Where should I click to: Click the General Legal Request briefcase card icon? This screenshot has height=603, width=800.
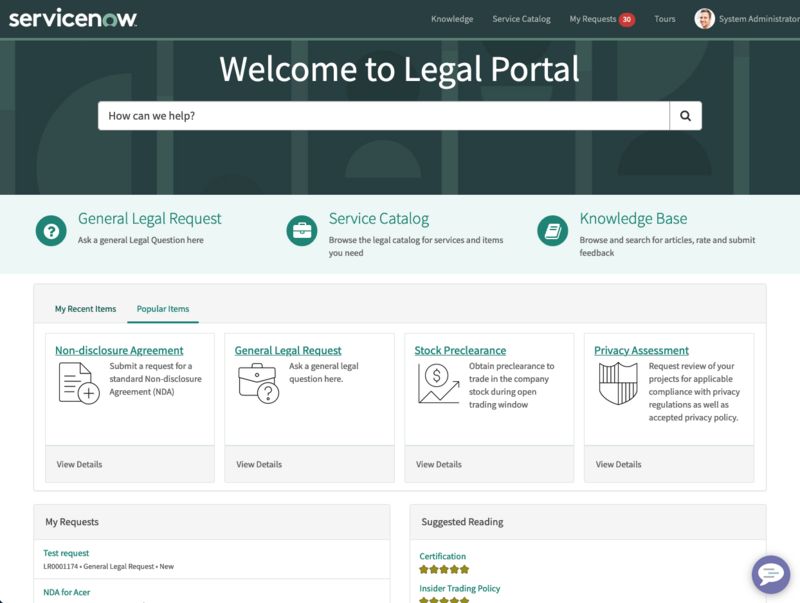pyautogui.click(x=258, y=383)
